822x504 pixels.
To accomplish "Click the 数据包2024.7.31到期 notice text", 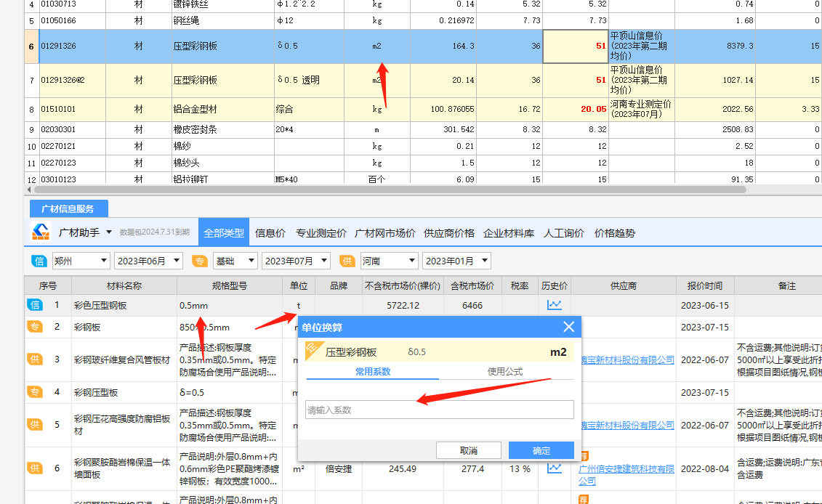I will 155,232.
